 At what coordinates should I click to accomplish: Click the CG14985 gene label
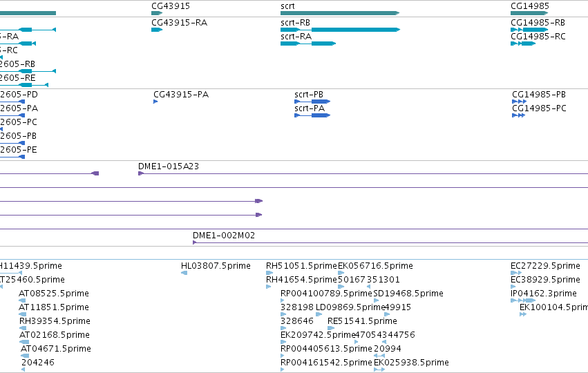pyautogui.click(x=529, y=6)
